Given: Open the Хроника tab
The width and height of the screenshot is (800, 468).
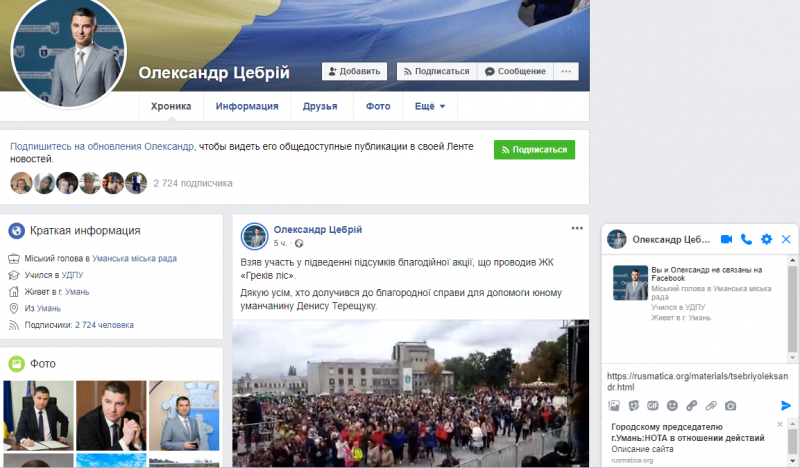Looking at the screenshot, I should pos(171,106).
